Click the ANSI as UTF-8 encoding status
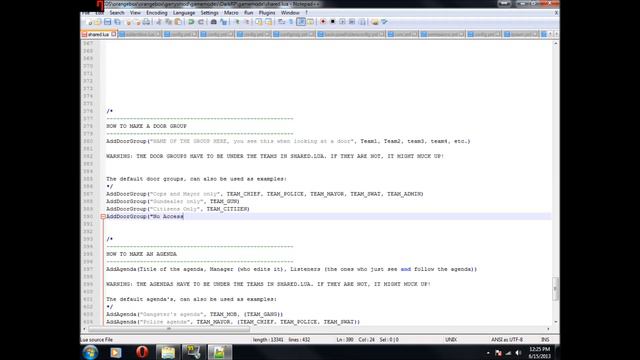This screenshot has height=360, width=640. coord(507,340)
